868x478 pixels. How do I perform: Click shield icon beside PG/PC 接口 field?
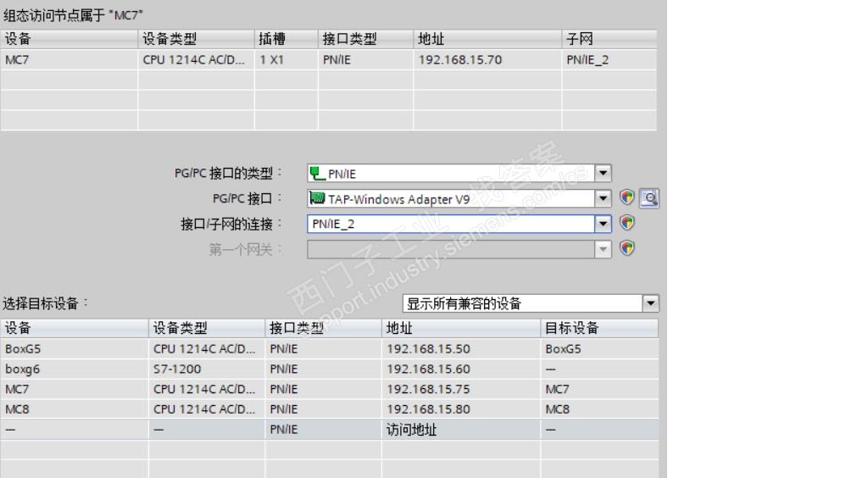coord(626,197)
